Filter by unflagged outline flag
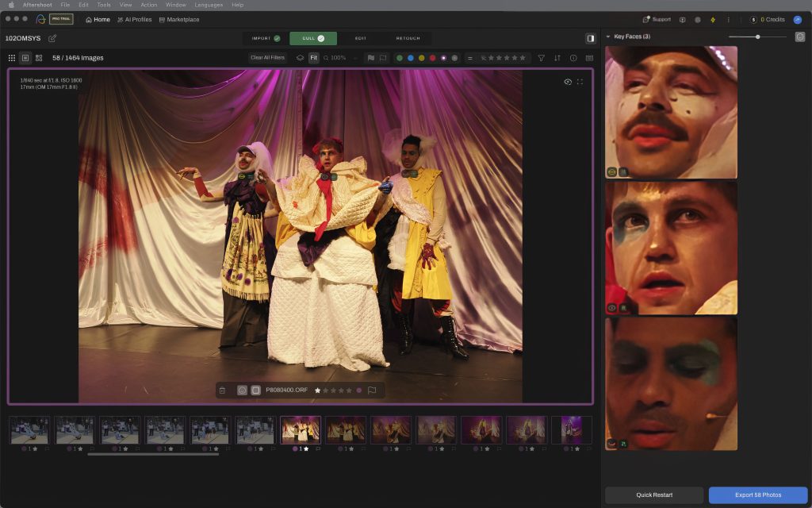This screenshot has width=812, height=508. coord(383,58)
